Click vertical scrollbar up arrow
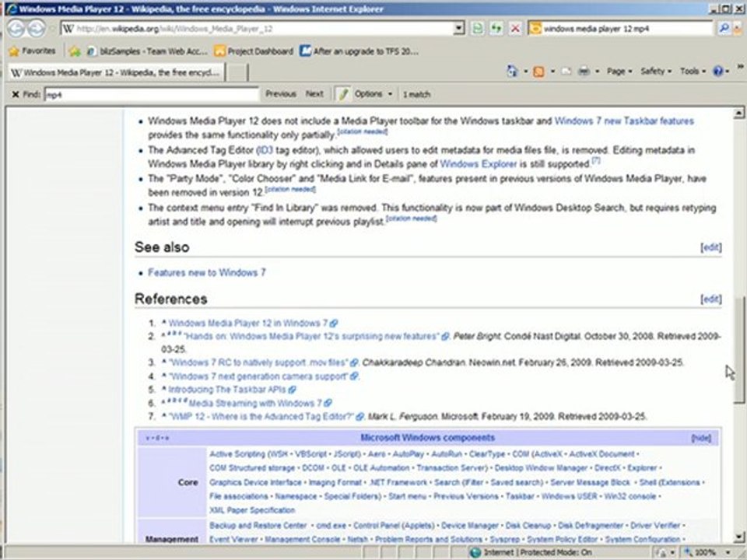This screenshot has height=560, width=747. pyautogui.click(x=738, y=114)
